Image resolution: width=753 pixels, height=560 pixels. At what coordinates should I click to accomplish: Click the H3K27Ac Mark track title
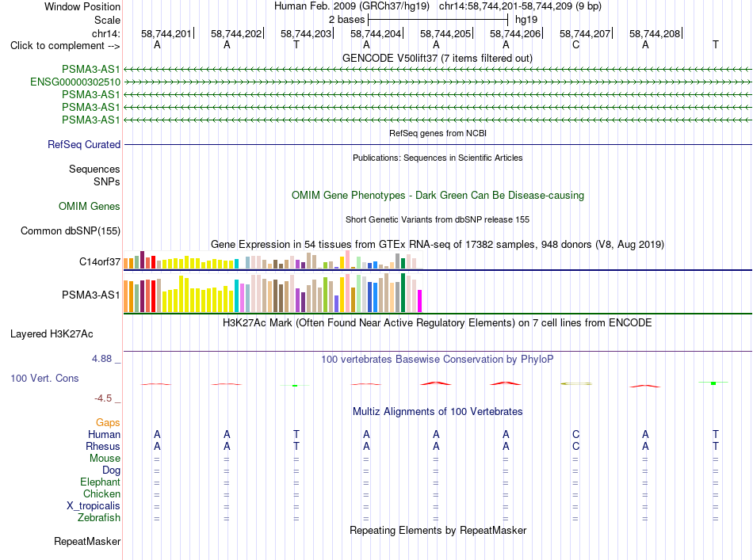(437, 322)
